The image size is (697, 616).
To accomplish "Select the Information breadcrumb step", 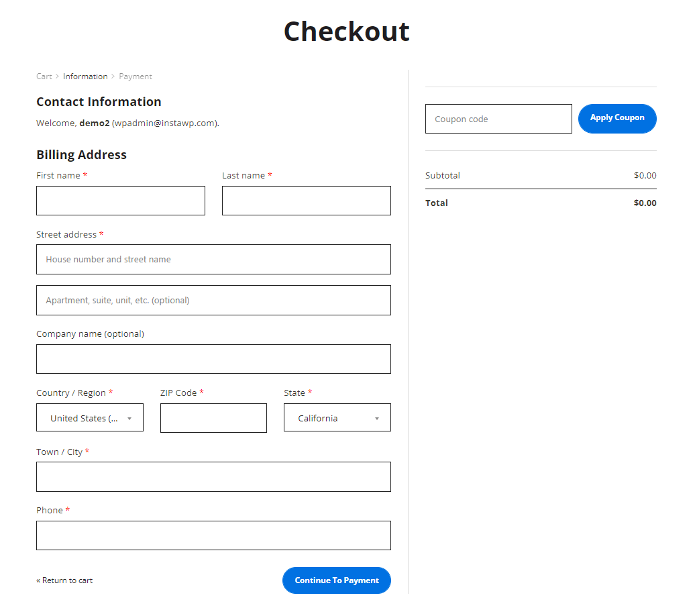I will pos(85,76).
